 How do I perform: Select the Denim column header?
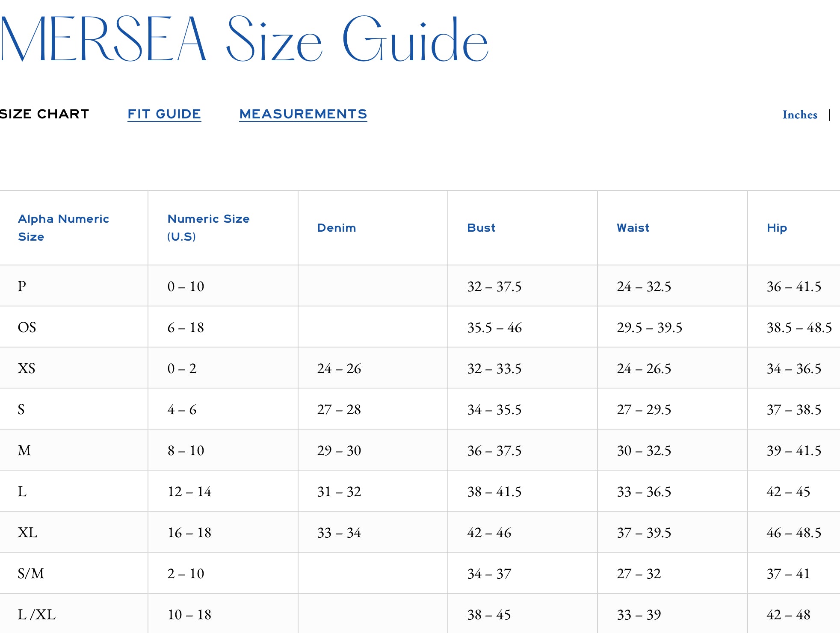(x=336, y=228)
